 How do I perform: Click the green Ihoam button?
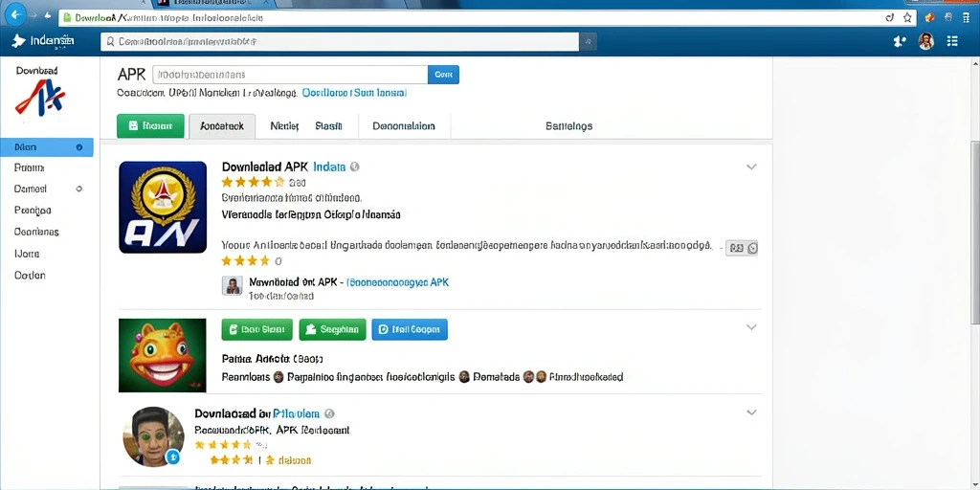tap(150, 125)
